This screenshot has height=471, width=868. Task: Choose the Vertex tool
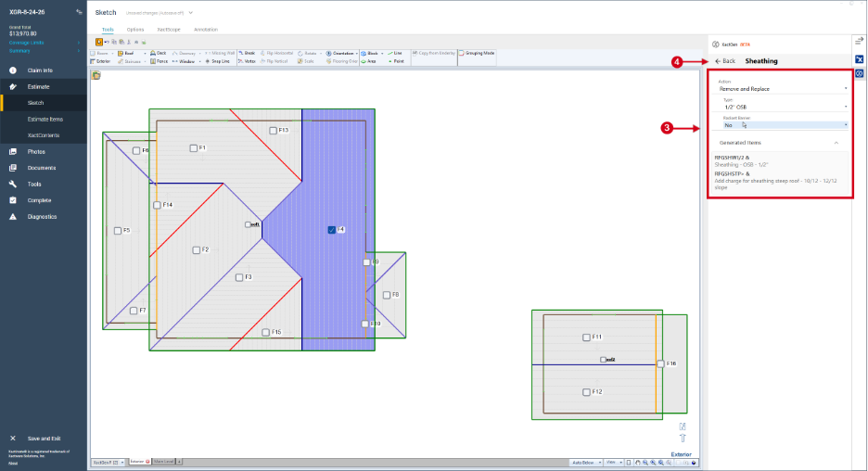247,61
